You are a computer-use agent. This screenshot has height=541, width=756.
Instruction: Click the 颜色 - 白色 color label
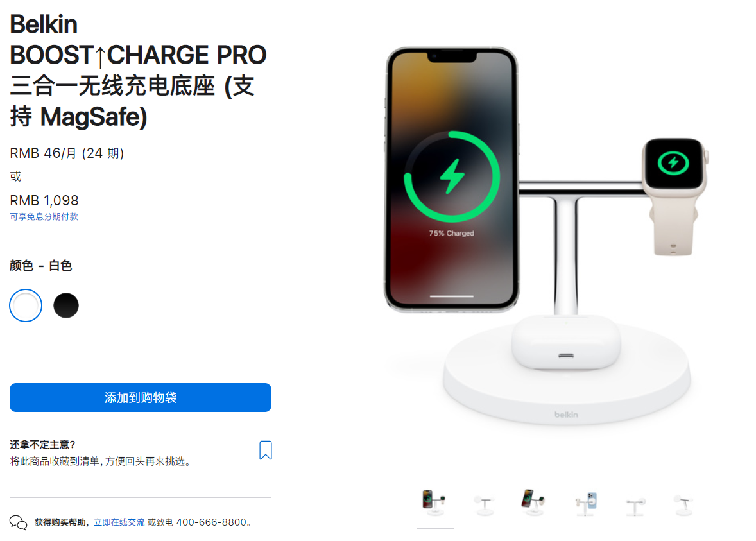coord(41,265)
